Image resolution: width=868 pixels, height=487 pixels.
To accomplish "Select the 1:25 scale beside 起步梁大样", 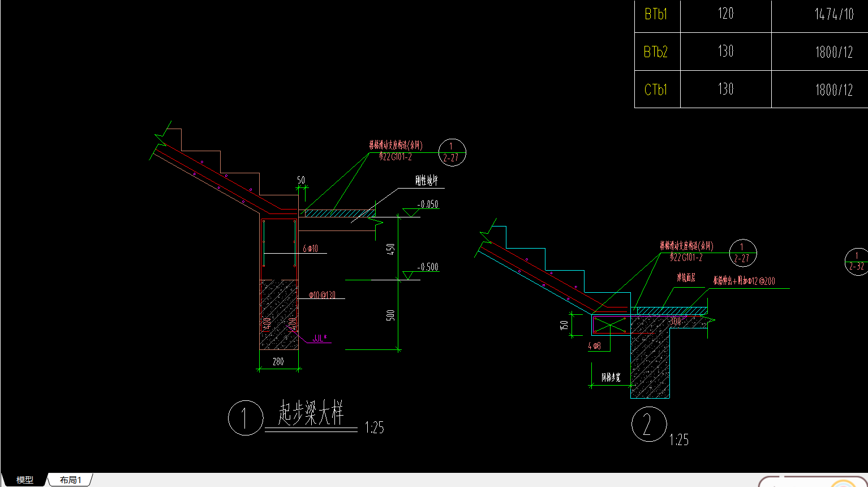I will [375, 428].
